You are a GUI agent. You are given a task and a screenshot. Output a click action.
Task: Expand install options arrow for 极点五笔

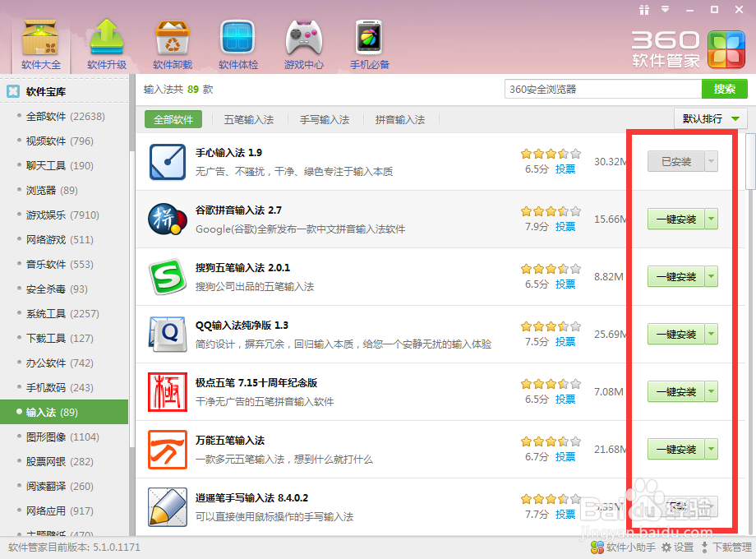point(711,391)
